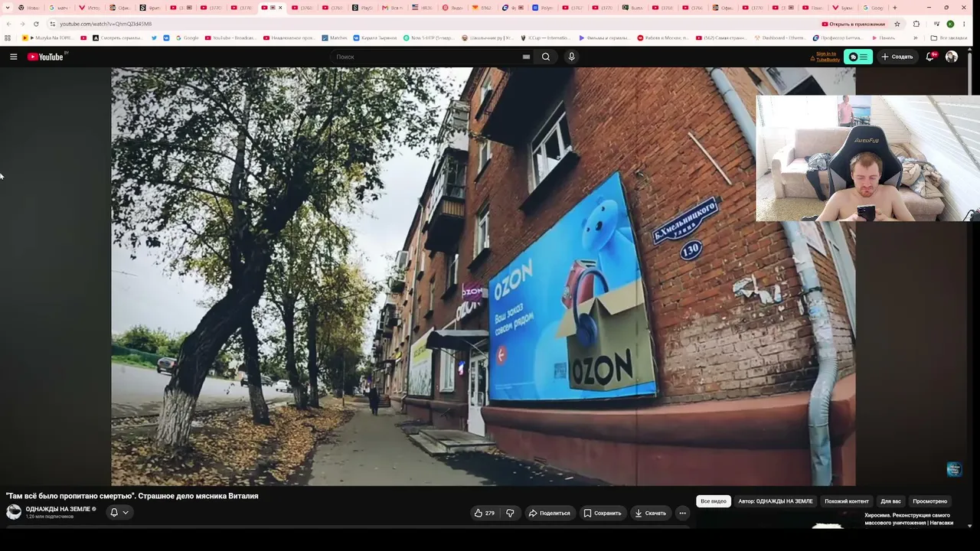Select the «Похожий контент» chip
980x551 pixels.
tap(847, 501)
